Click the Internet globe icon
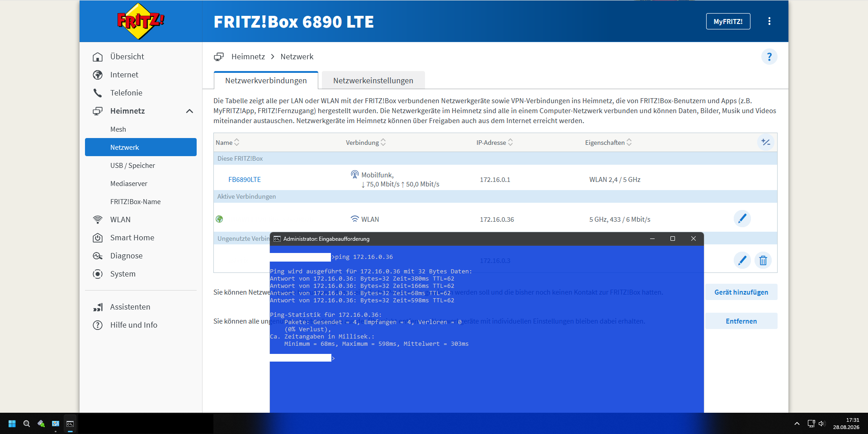Image resolution: width=868 pixels, height=434 pixels. click(98, 75)
